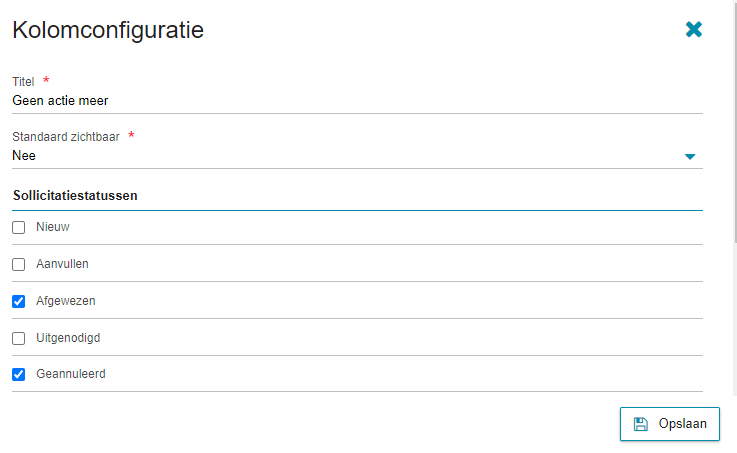Select the 'Nee' value field
Viewport: 737px width, 453px height.
click(357, 156)
